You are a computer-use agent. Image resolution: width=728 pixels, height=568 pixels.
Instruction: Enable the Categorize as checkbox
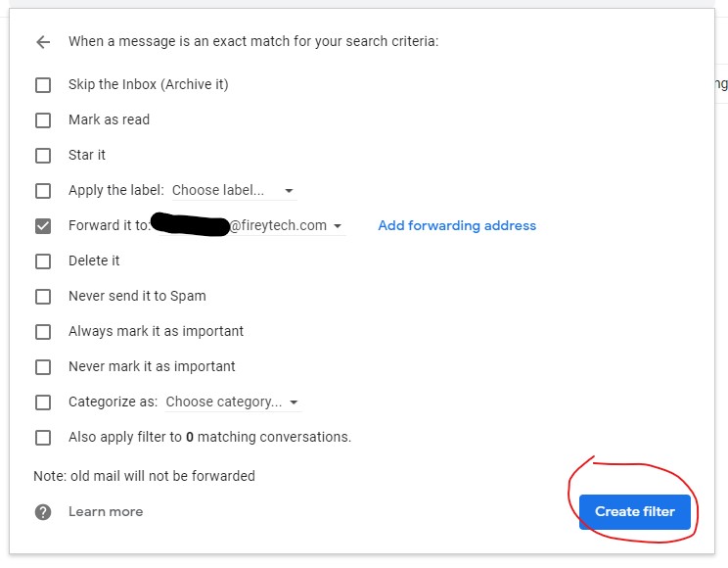click(43, 402)
